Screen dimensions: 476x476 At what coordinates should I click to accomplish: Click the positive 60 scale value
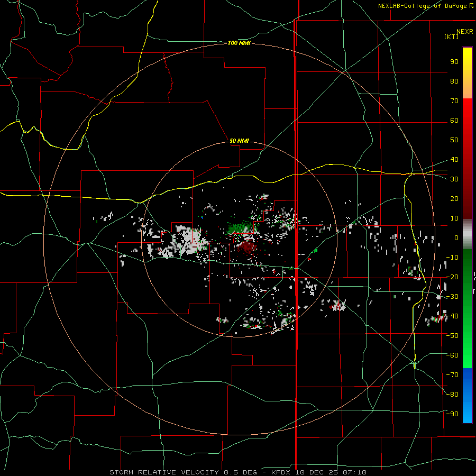454,121
